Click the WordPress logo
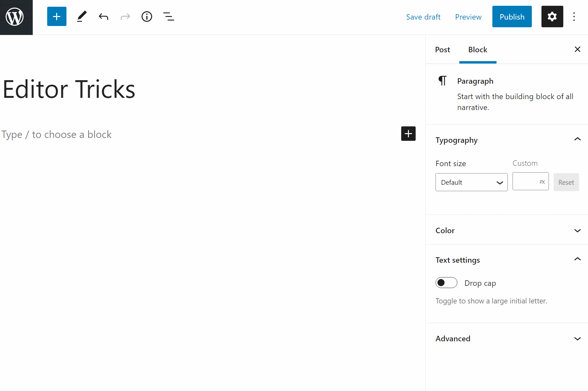Screen dimensions: 588x391 click(x=16, y=17)
